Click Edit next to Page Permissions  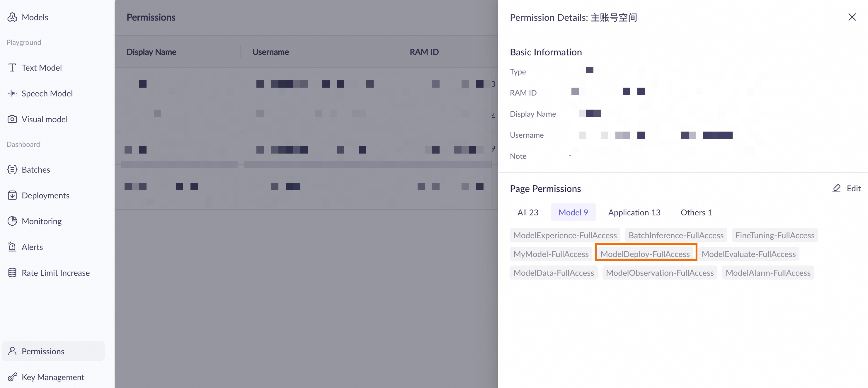tap(846, 188)
